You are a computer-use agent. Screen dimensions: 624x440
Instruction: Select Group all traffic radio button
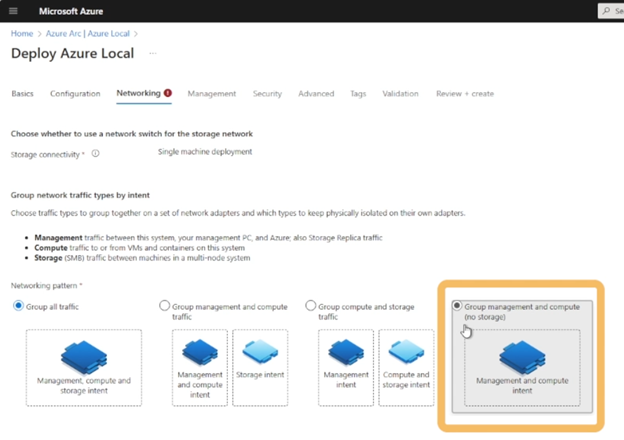pos(18,306)
